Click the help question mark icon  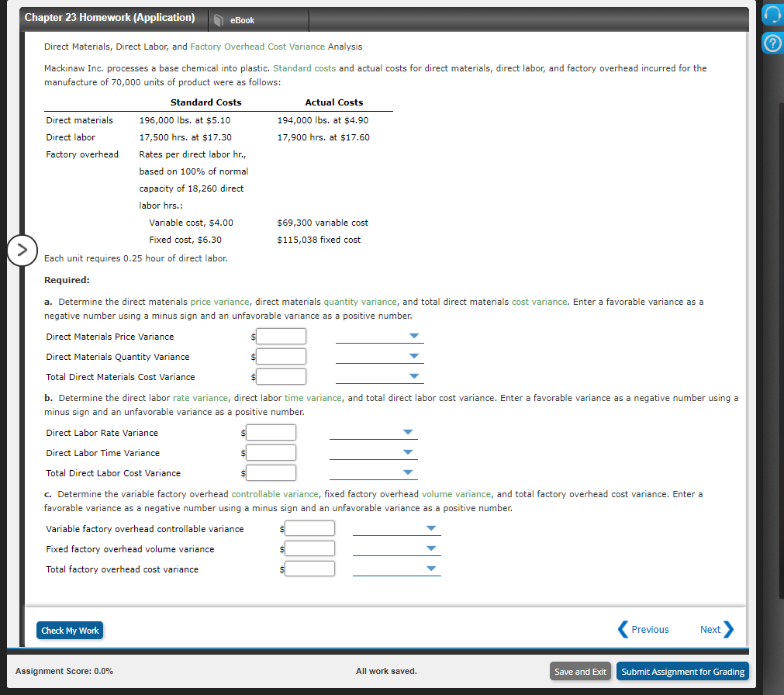pyautogui.click(x=771, y=43)
